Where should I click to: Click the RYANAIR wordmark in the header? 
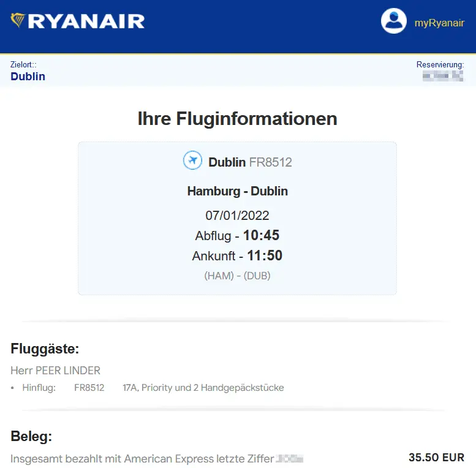(86, 22)
